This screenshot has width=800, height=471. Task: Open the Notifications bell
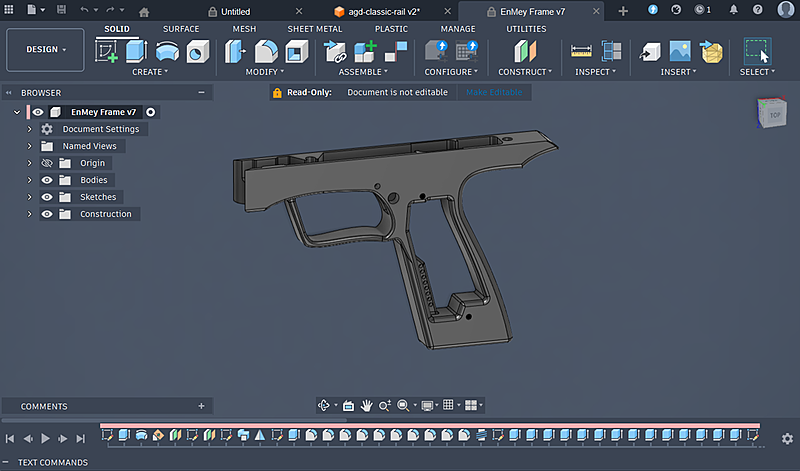[x=734, y=10]
